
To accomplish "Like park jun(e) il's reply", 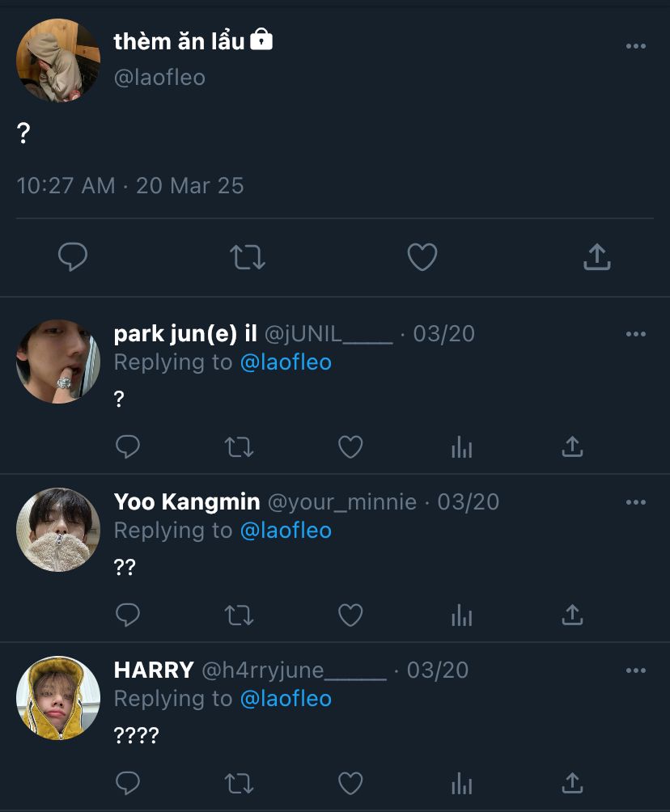I will pyautogui.click(x=350, y=446).
